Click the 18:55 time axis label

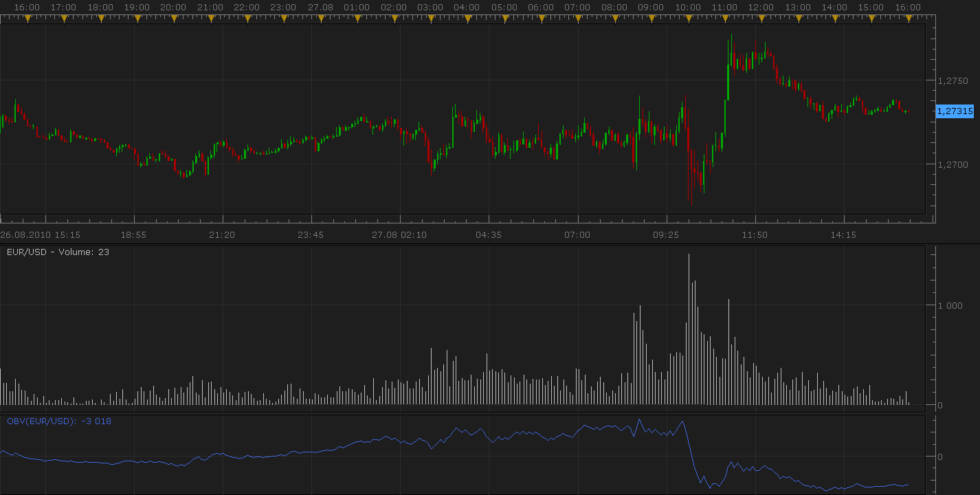pyautogui.click(x=133, y=235)
